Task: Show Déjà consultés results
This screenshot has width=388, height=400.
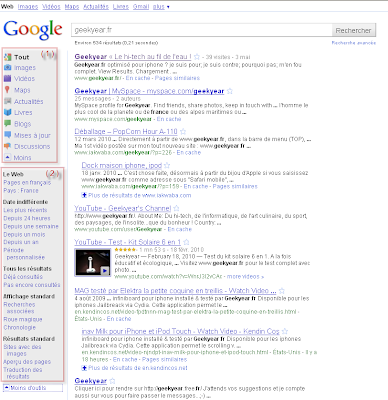Action: point(23,277)
